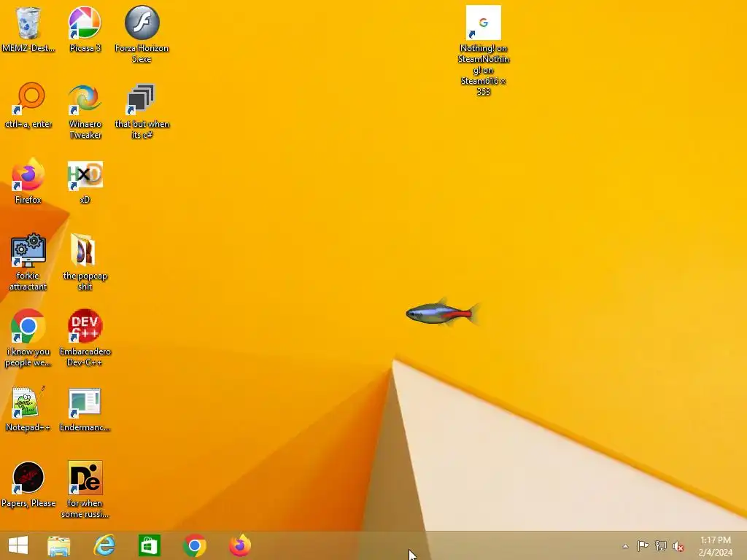Show hidden icons in the system tray
Viewport: 747px width, 560px height.
coord(625,546)
